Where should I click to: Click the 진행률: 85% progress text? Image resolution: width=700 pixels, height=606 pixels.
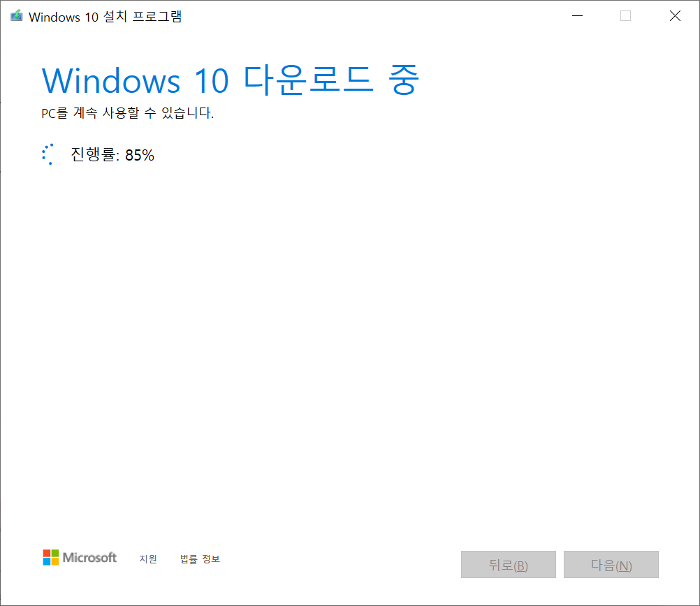click(112, 155)
